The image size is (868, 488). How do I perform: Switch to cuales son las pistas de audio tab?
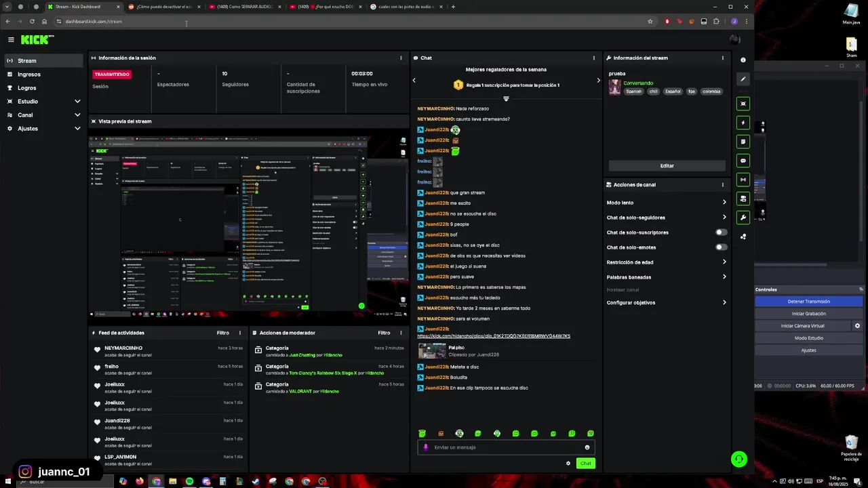(407, 7)
